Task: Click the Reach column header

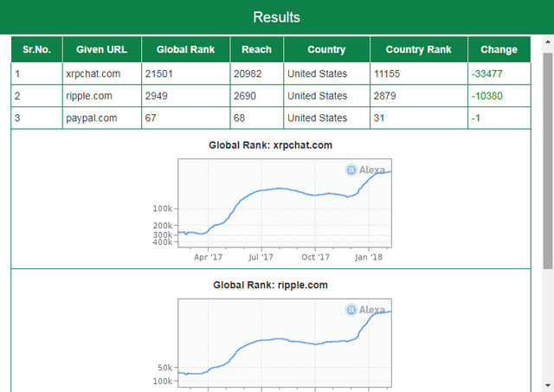Action: (256, 49)
